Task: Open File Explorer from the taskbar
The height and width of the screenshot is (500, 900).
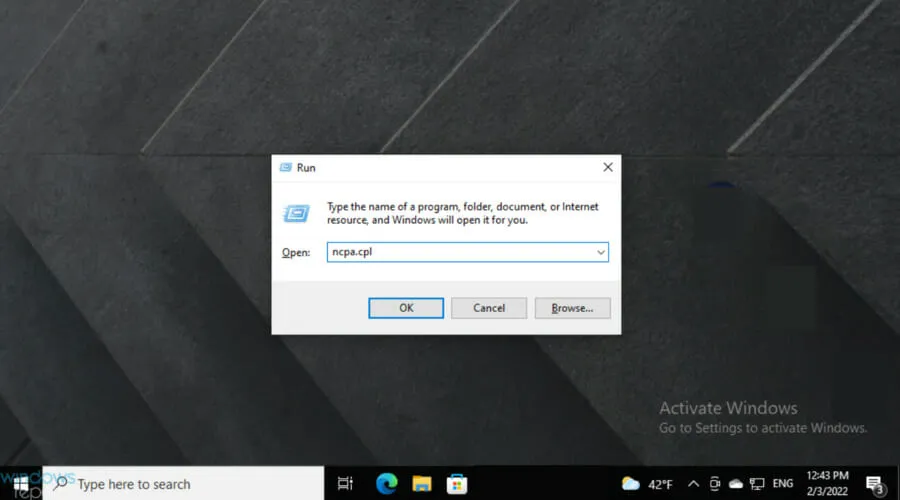Action: point(422,484)
